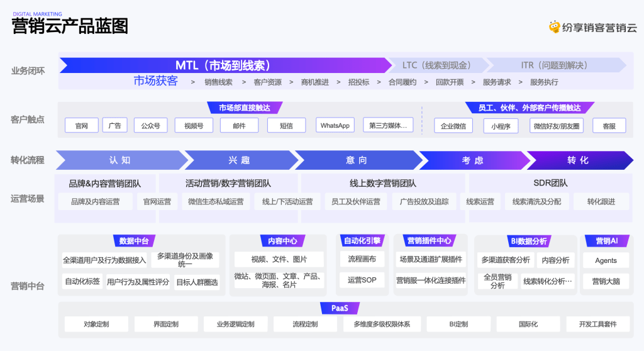The width and height of the screenshot is (644, 351).
Task: Click the 企业微信 touchpoint box
Action: pos(453,126)
